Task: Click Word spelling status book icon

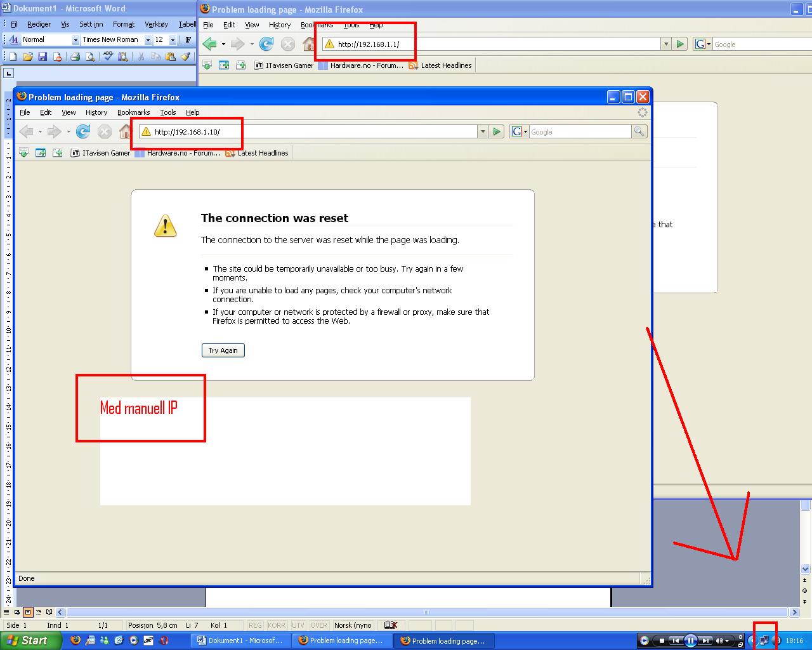Action: point(391,625)
